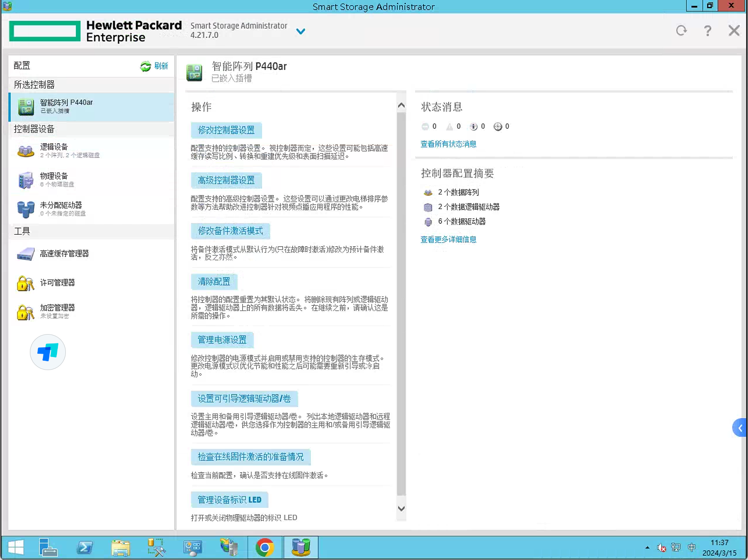The height and width of the screenshot is (560, 748).
Task: Expand the Smart Storage Administrator version dropdown
Action: tap(301, 31)
